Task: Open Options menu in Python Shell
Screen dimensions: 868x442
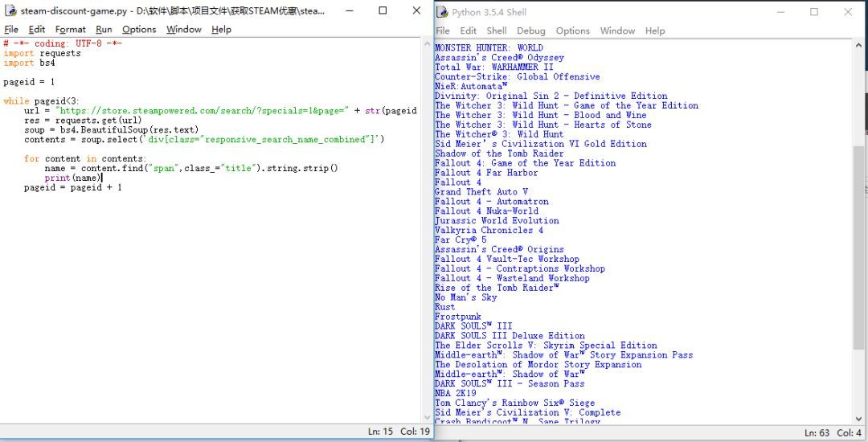Action: click(x=573, y=31)
